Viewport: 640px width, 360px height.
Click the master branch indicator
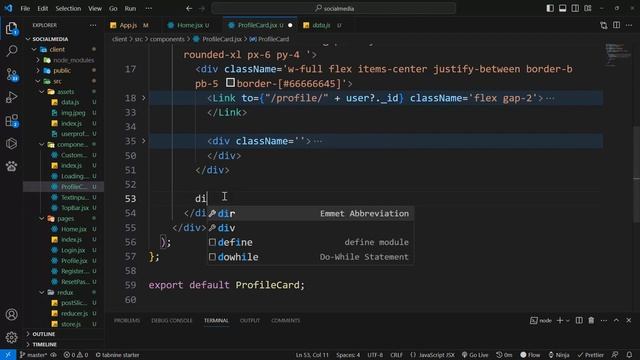(33, 355)
